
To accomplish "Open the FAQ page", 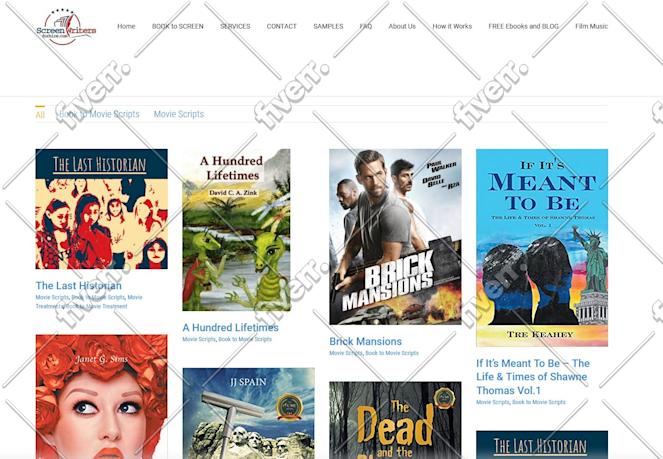I will tap(366, 26).
